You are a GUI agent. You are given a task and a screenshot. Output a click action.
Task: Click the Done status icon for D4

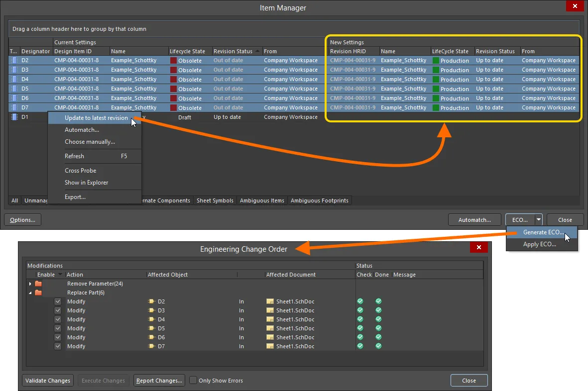378,319
